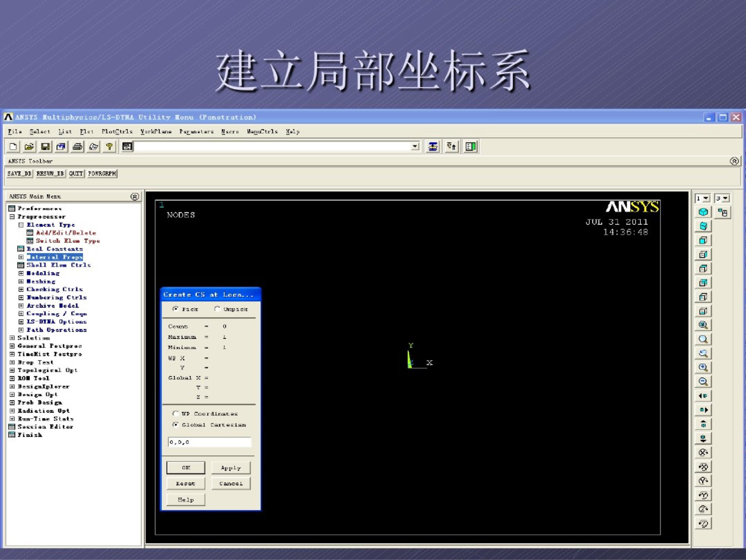
Task: Collapse the Preprocessor tree node
Action: (x=12, y=217)
